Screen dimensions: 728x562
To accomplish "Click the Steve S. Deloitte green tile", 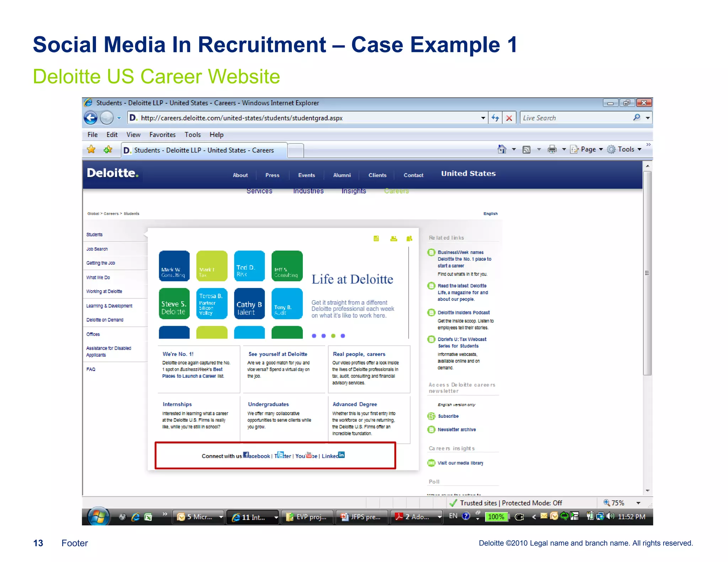I will point(174,304).
